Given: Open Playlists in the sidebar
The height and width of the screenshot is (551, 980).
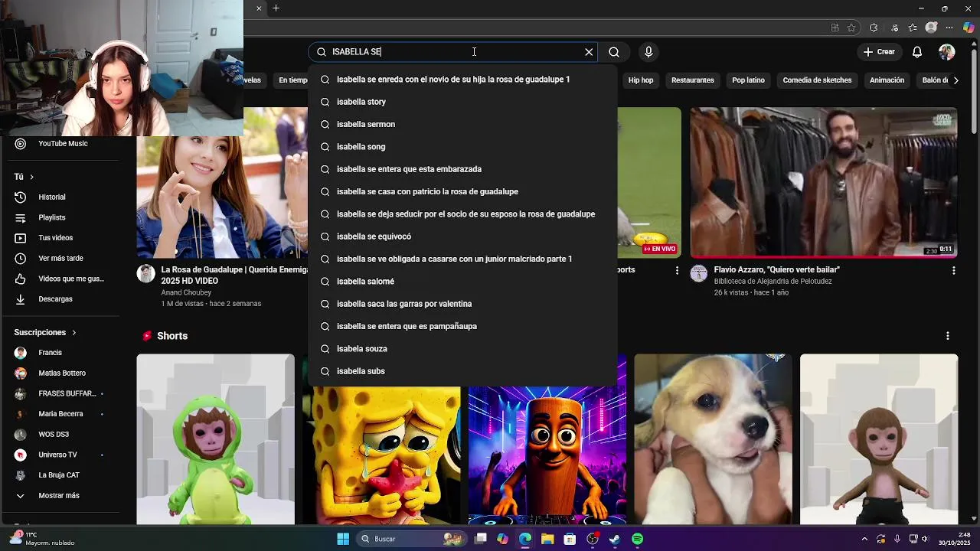Looking at the screenshot, I should pos(61,217).
